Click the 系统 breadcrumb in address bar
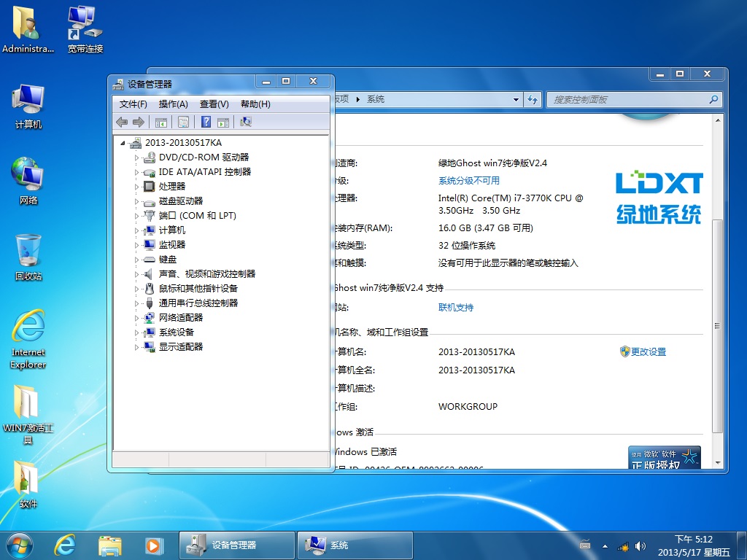This screenshot has height=560, width=747. click(376, 99)
